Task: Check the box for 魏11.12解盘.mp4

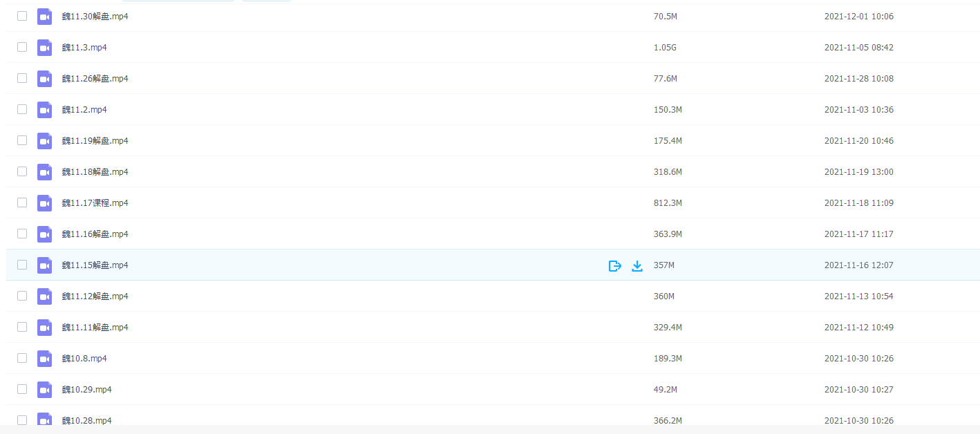Action: coord(22,296)
